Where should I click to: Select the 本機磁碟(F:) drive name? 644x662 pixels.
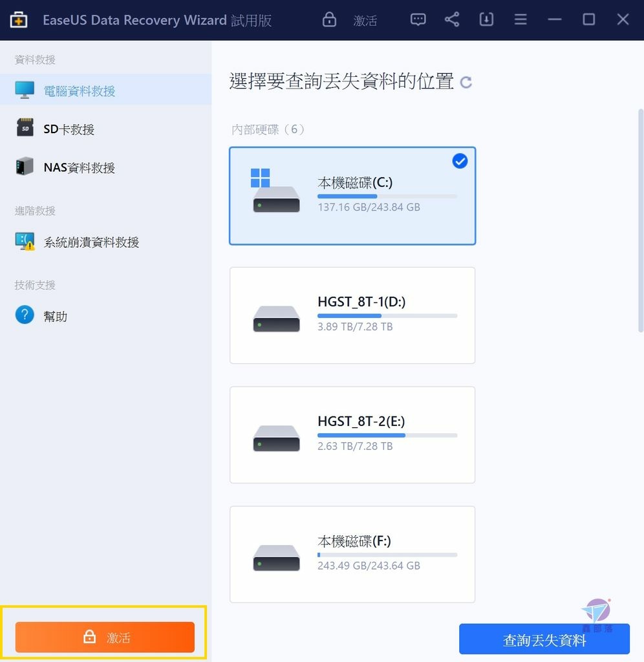point(354,541)
